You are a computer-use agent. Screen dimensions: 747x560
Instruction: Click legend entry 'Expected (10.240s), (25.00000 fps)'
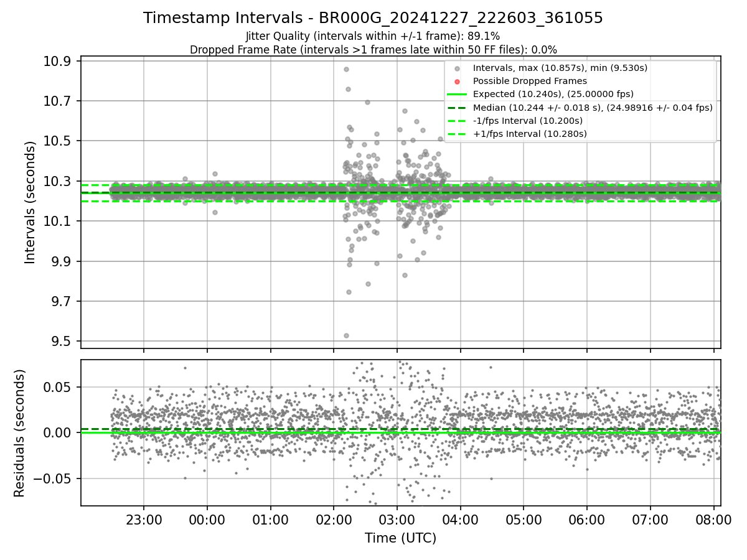tap(553, 94)
